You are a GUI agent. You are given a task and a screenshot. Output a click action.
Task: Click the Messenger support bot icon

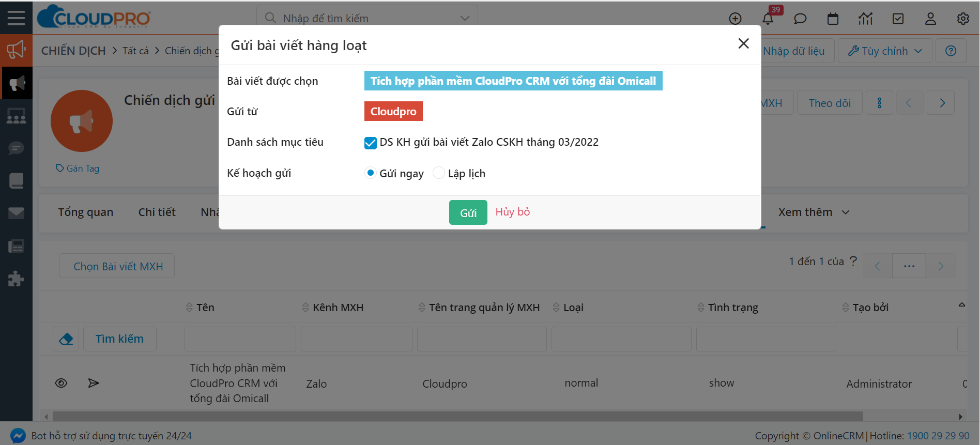(x=18, y=436)
